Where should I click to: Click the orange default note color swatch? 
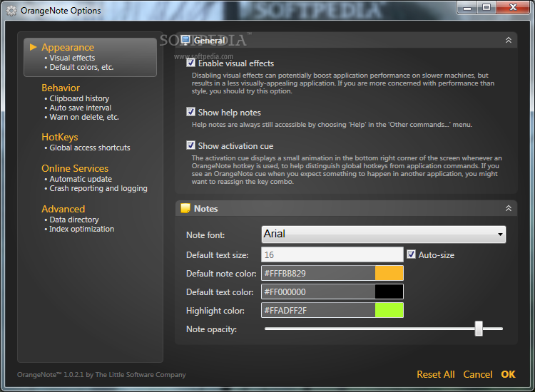(x=389, y=273)
